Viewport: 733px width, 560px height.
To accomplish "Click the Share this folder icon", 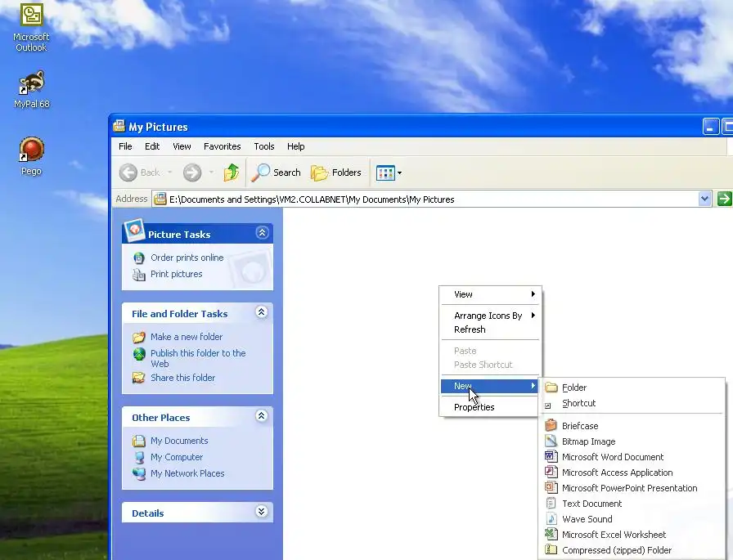I will click(139, 378).
